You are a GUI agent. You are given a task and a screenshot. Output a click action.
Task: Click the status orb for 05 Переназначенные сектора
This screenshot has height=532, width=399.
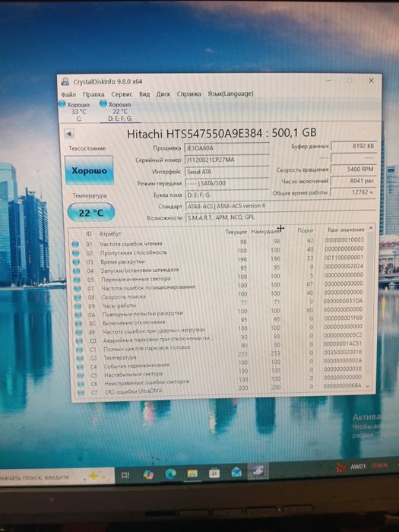click(77, 280)
